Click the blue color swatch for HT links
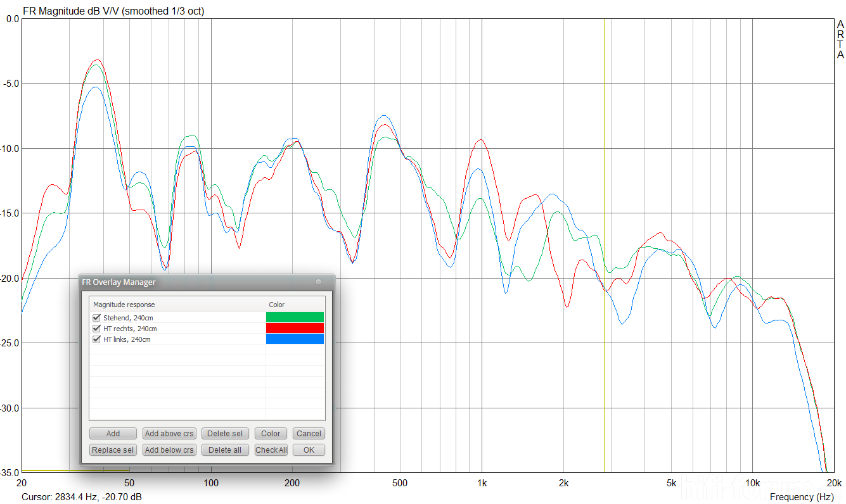846x504 pixels. (x=295, y=339)
